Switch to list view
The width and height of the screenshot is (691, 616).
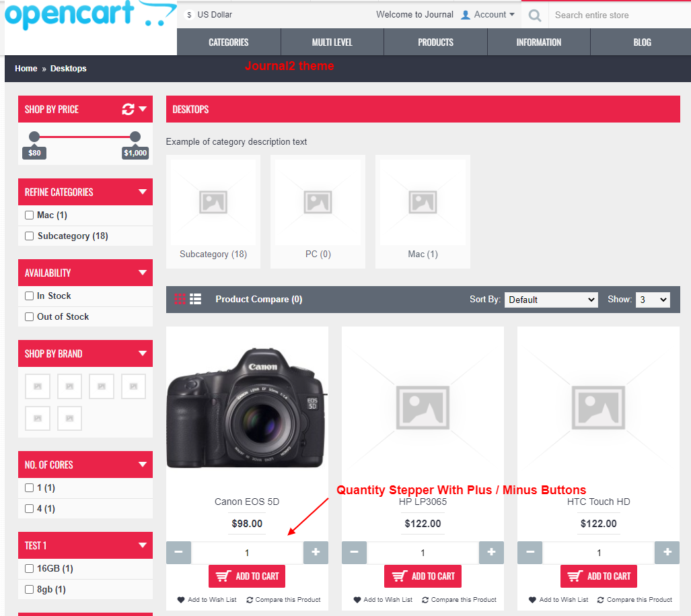click(x=195, y=299)
